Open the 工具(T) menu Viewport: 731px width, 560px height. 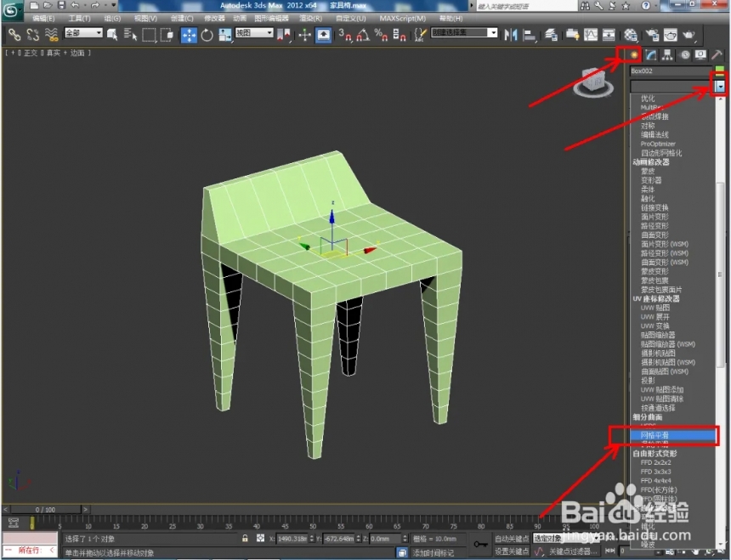pos(79,19)
